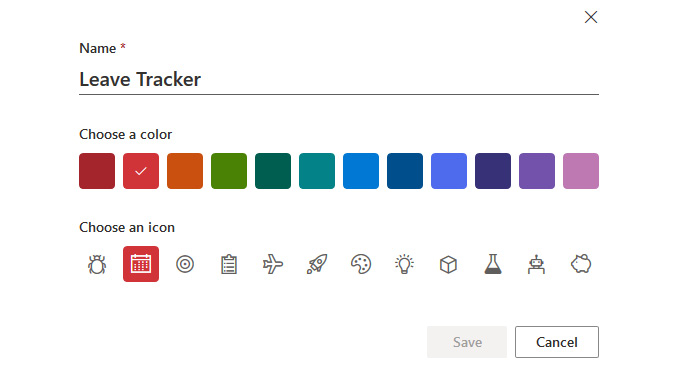Select the clipboard icon
The image size is (680, 372).
229,264
